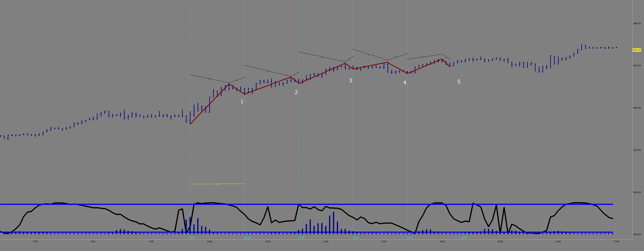Click the 7:00 time axis label
Image resolution: width=644 pixels, height=251 pixels.
click(x=35, y=242)
